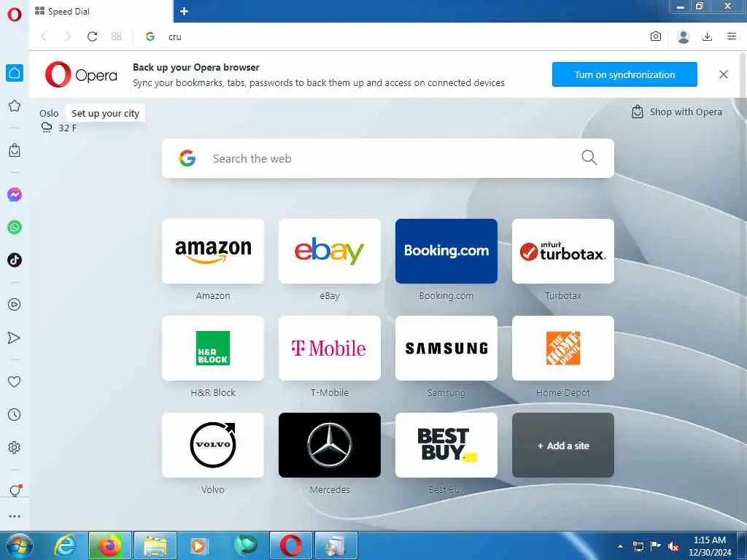Open Shopping bag icon in the sidebar
Screen dimensions: 747x560
click(x=15, y=150)
